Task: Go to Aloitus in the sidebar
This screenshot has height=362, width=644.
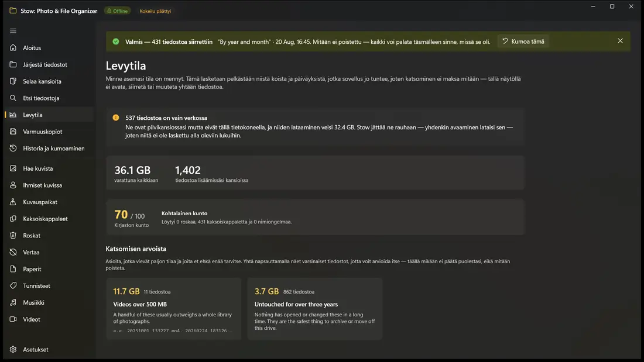Action: click(49, 47)
